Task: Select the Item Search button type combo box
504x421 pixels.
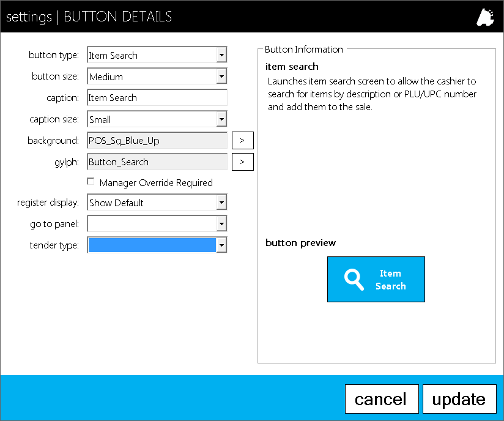Action: pyautogui.click(x=157, y=55)
